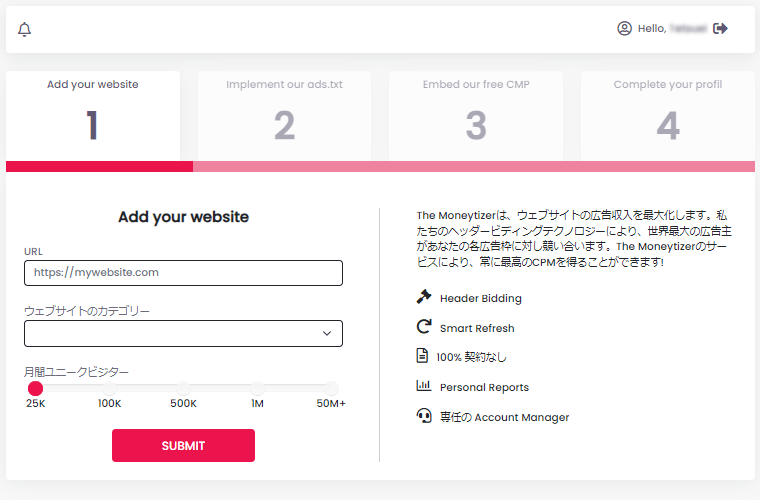Click the 100% 契約なし label
This screenshot has width=760, height=500.
(x=471, y=357)
